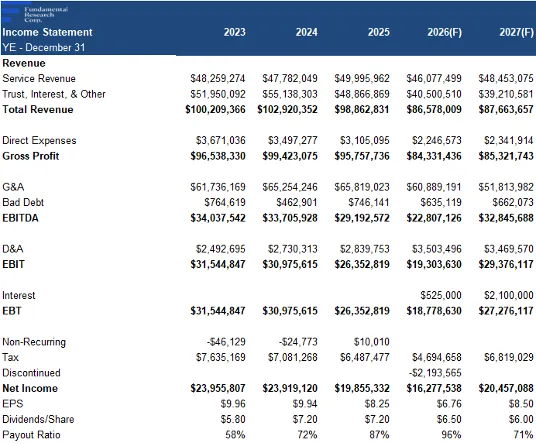Select 2024 Total Revenue value $102,920,352

tap(287, 109)
